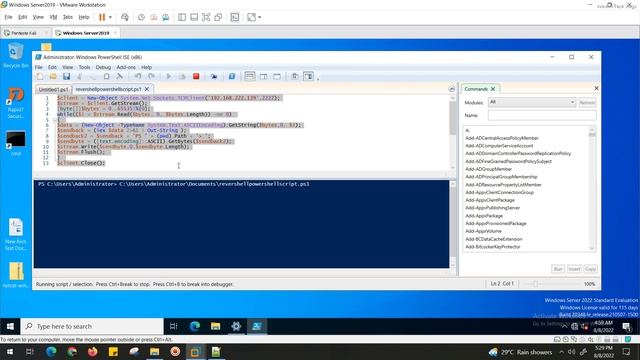Click the script editor vertical scrollbar
Viewport: 640px width, 360px height.
tap(453, 132)
